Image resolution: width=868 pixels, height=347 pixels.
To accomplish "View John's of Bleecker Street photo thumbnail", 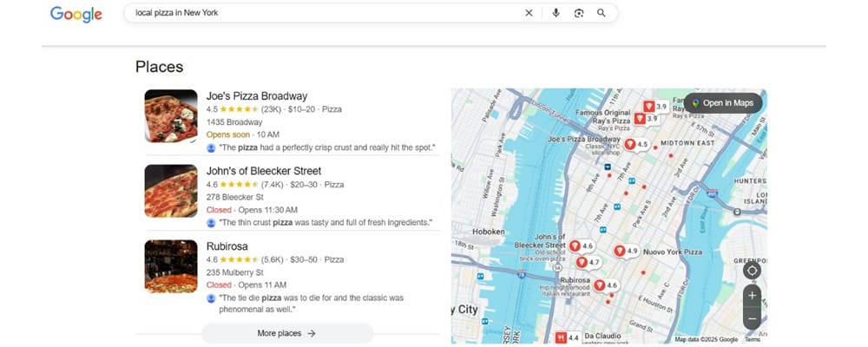I will click(x=171, y=191).
